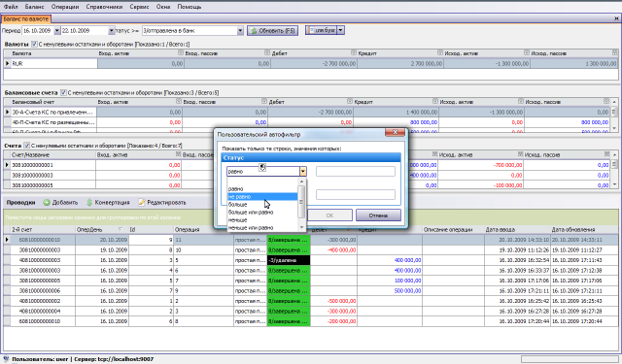Image resolution: width=622 pixels, height=364 pixels.
Task: Open Исход. актив filter in Балансовые счета table
Action: 521,101
